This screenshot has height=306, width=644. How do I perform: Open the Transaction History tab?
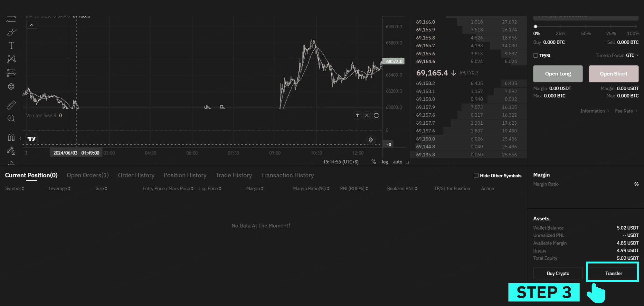point(287,175)
